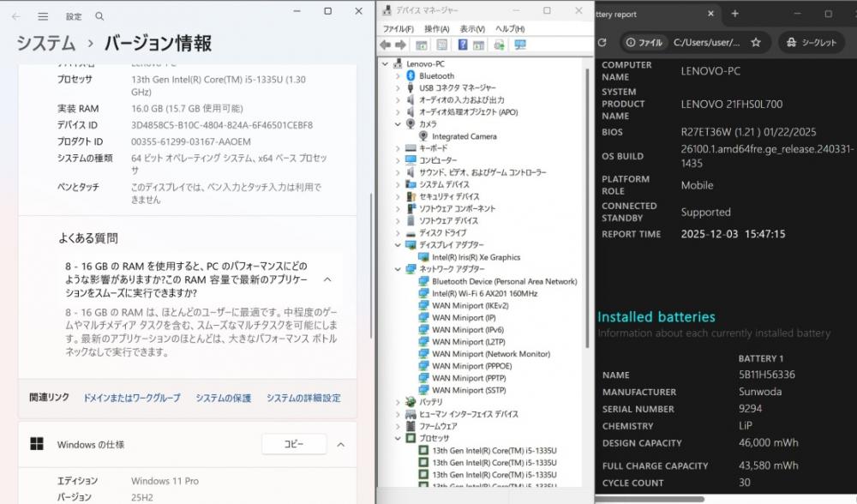Expand the キーボード category
The image size is (857, 504).
398,148
